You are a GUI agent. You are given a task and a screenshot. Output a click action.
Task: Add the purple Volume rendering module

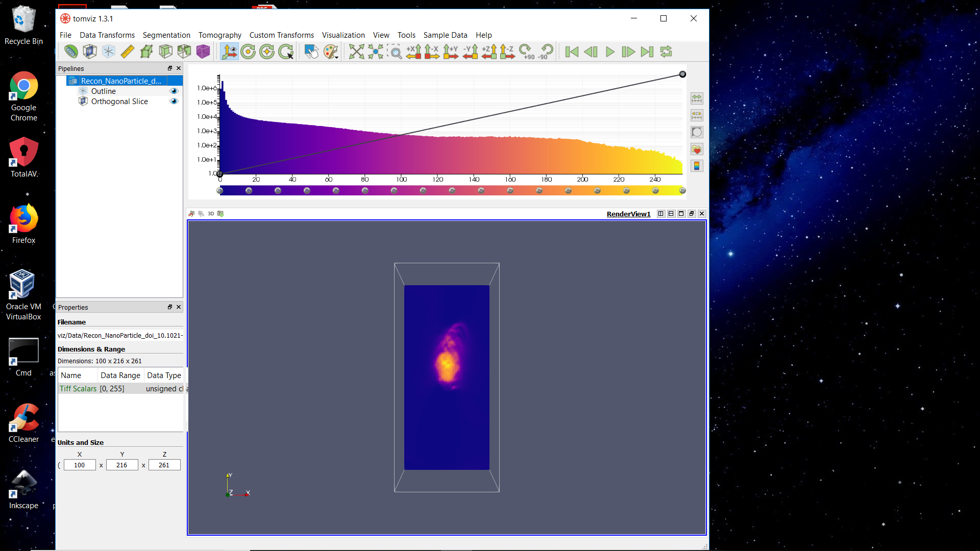pos(203,52)
